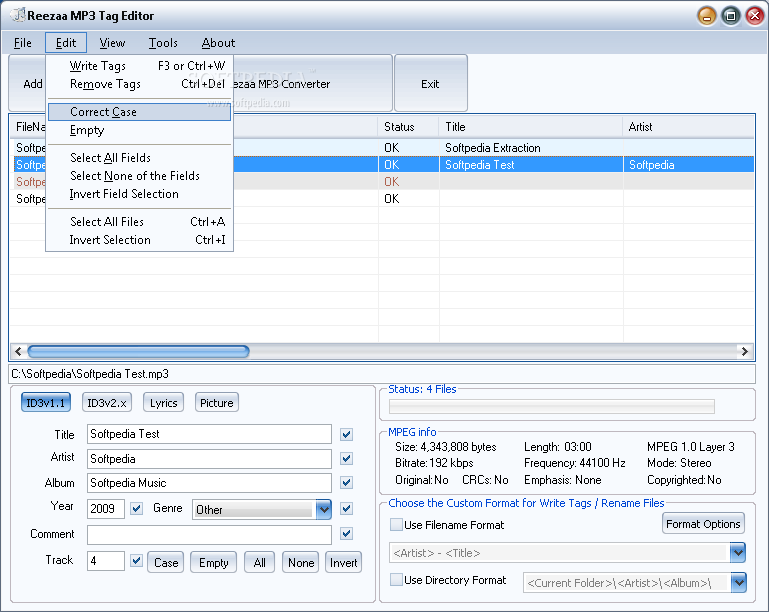Viewport: 769px width, 612px height.
Task: Open the View menu
Action: [x=112, y=43]
